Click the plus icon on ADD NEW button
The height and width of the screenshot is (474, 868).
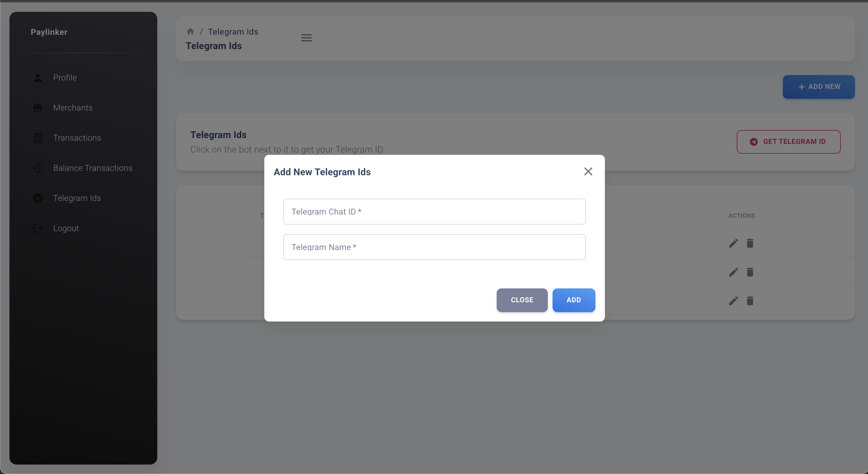click(801, 87)
